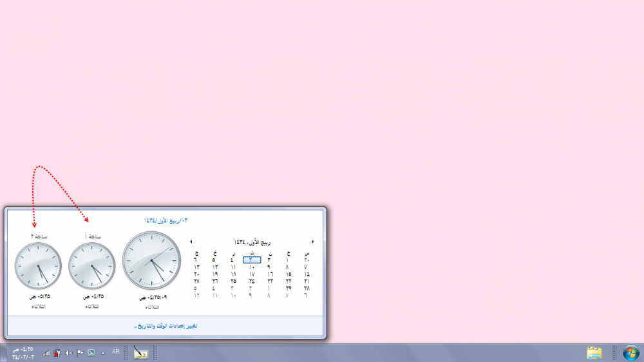Viewport: 644px width, 362px height.
Task: Open the AR input language indicator
Action: 115,352
